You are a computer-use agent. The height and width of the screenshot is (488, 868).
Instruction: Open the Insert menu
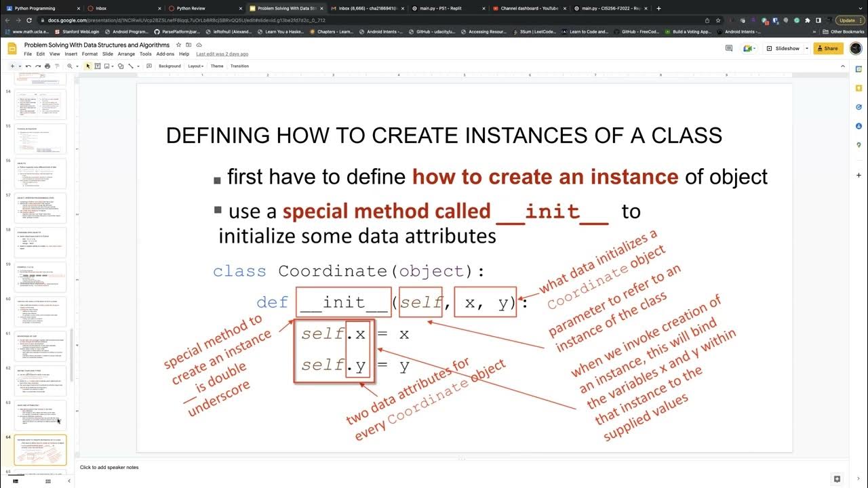click(x=71, y=54)
